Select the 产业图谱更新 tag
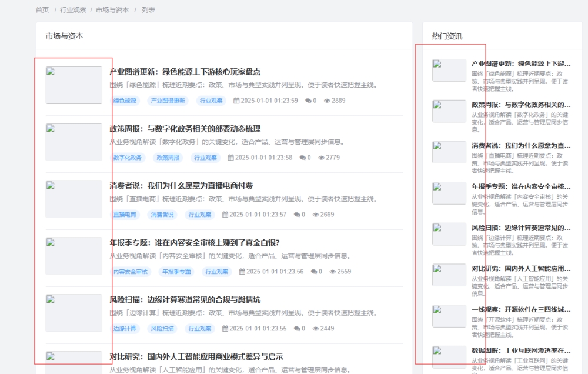Image resolution: width=588 pixels, height=374 pixels. [x=168, y=101]
